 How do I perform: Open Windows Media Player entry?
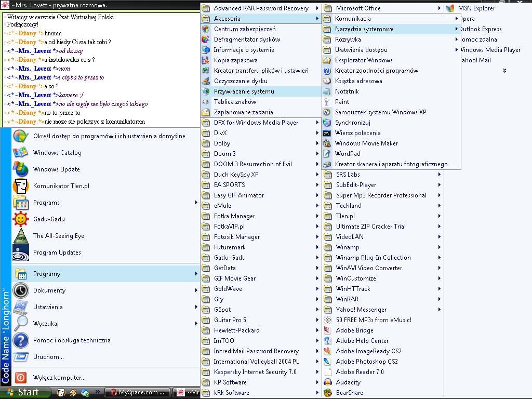491,50
